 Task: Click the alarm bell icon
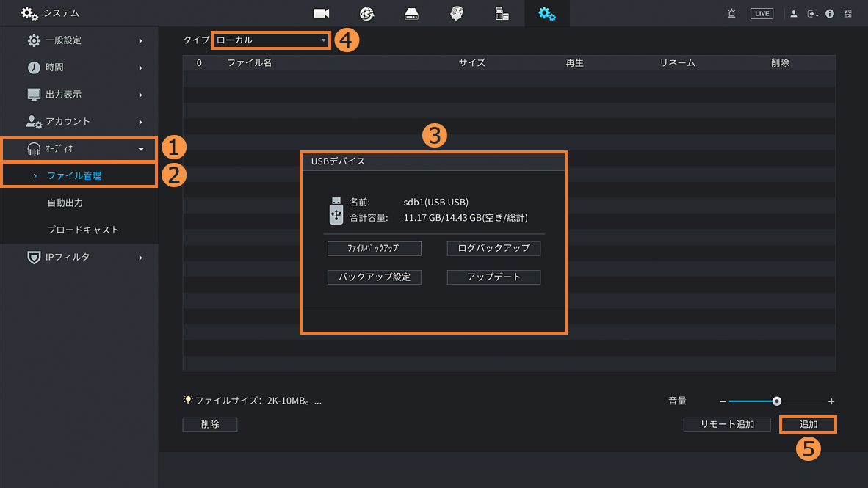tap(731, 13)
